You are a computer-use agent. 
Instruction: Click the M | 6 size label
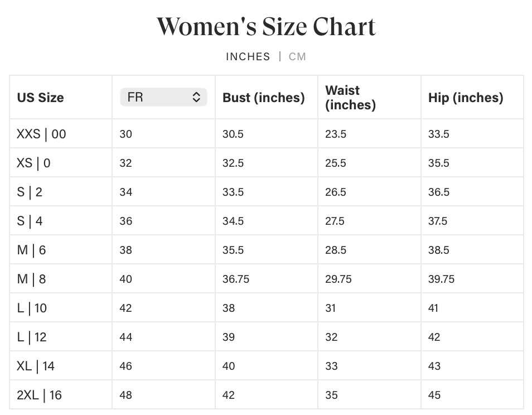[x=31, y=250]
